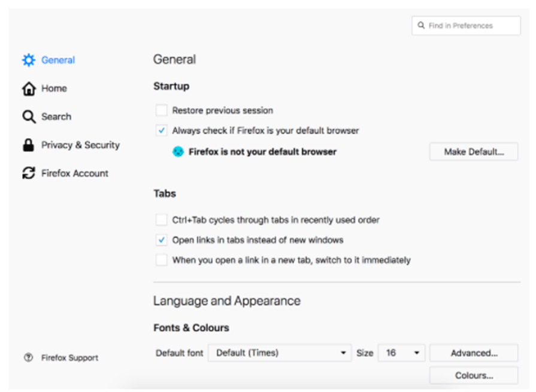Click the Colours button
Viewport: 536px width, 392px height.
pyautogui.click(x=474, y=376)
